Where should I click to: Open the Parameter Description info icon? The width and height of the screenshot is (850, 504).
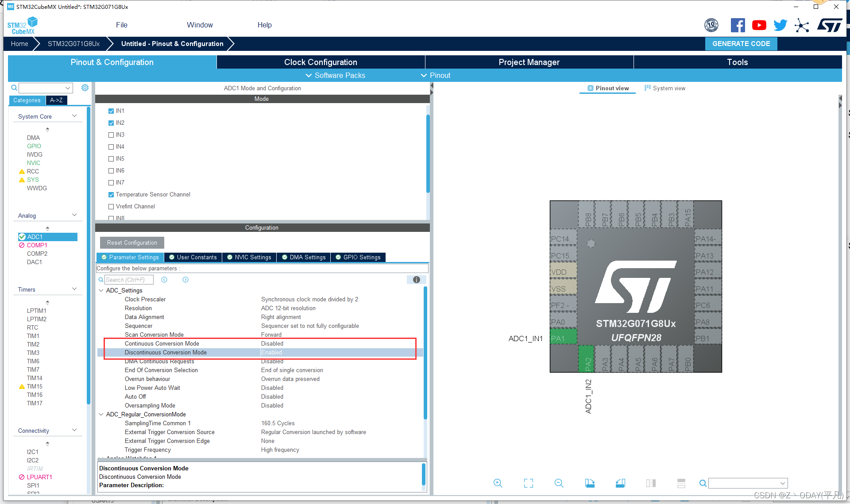point(416,280)
